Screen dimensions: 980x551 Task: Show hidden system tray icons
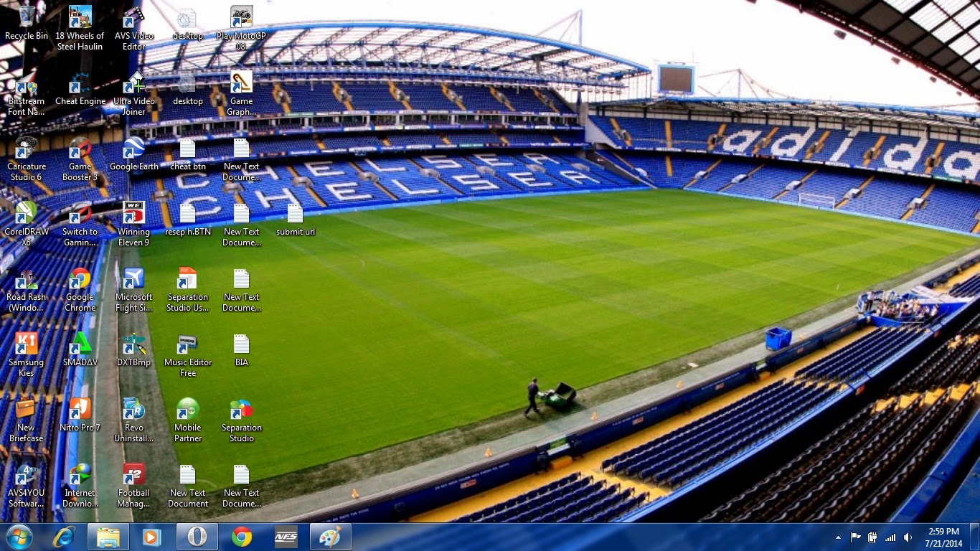(x=838, y=537)
